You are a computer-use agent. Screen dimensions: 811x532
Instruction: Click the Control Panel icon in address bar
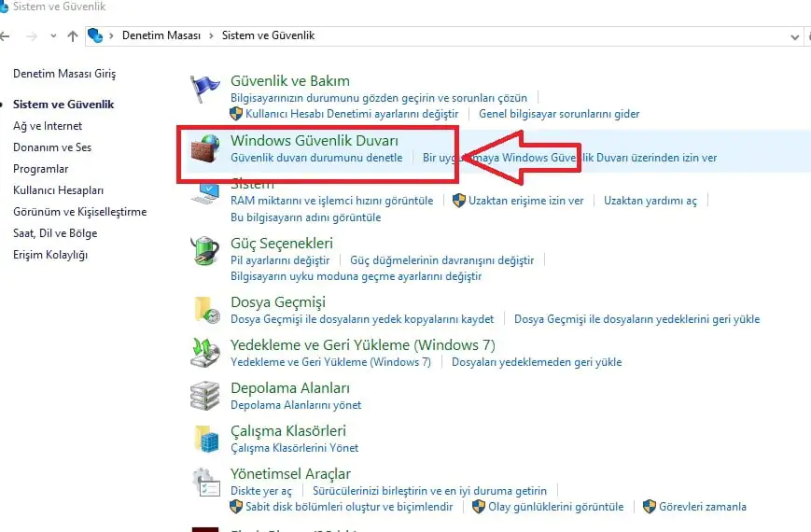95,35
